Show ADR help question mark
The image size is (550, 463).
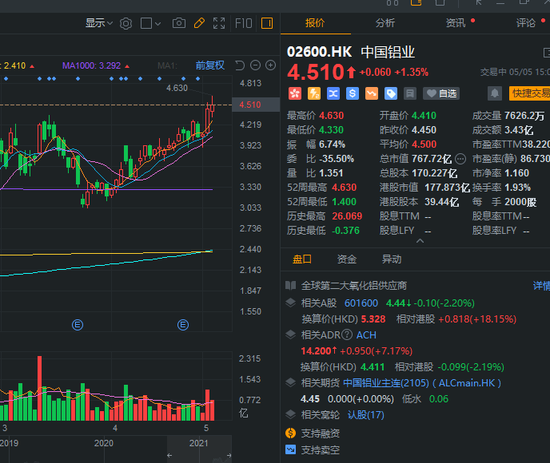pos(347,335)
